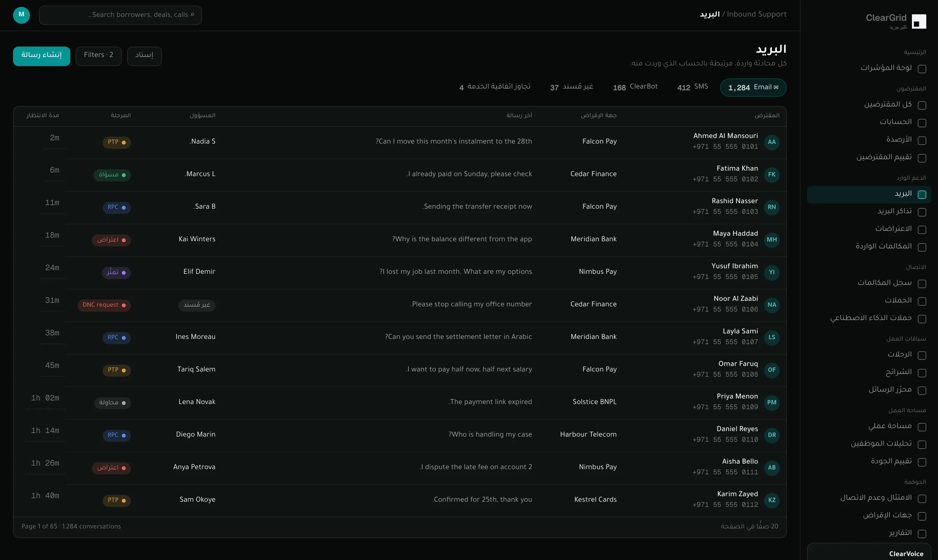Click the icon beside الاعتراضات in sidebar
This screenshot has width=938, height=560.
(922, 230)
